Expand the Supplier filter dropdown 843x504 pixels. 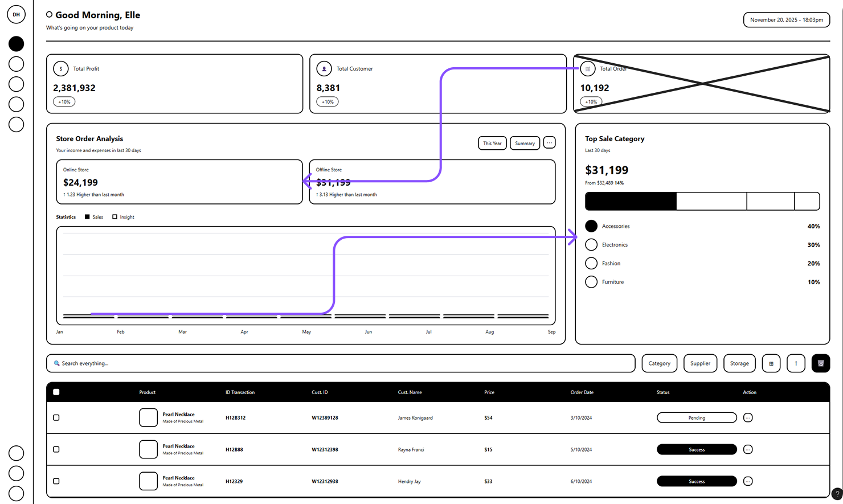(x=700, y=363)
